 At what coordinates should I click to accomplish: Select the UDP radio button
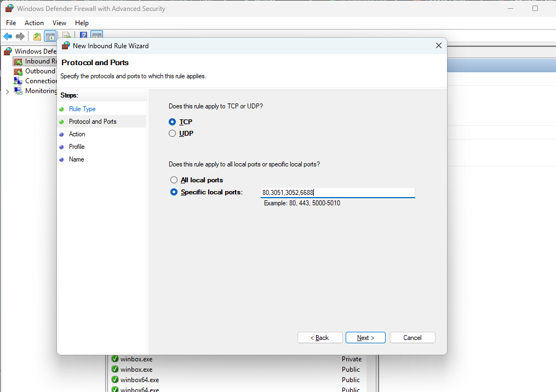click(x=173, y=133)
